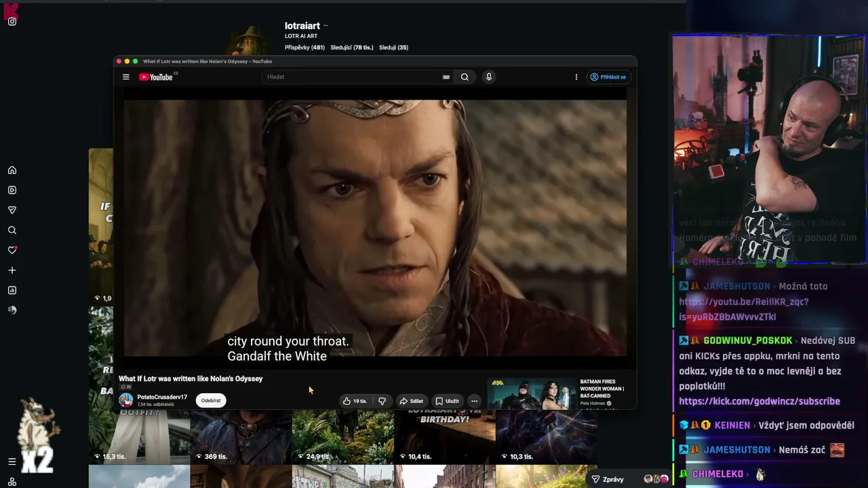Start YouTube voice search with the microphone
The width and height of the screenshot is (868, 488).
(x=488, y=77)
